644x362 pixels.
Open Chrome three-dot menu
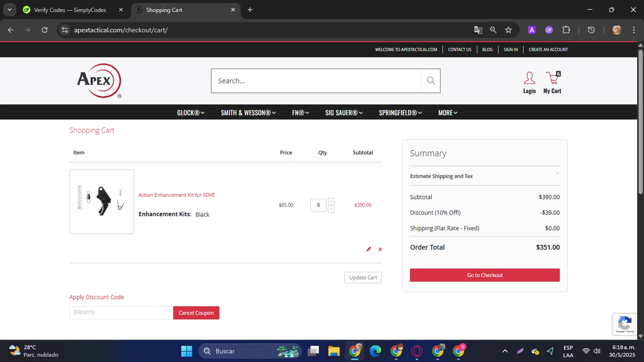pyautogui.click(x=634, y=30)
